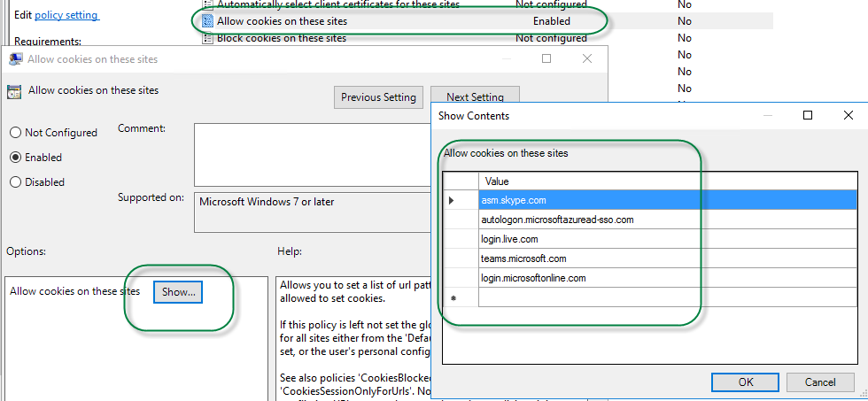868x401 pixels.
Task: Select the Enabled radio button
Action: click(x=16, y=158)
